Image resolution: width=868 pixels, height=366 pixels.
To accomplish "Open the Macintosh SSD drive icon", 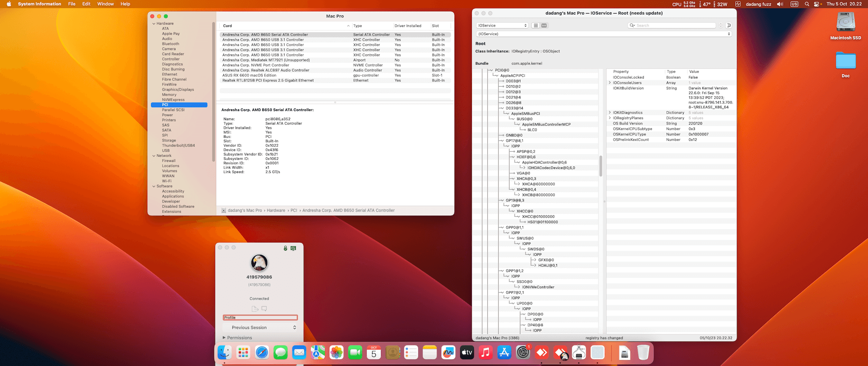I will [845, 23].
